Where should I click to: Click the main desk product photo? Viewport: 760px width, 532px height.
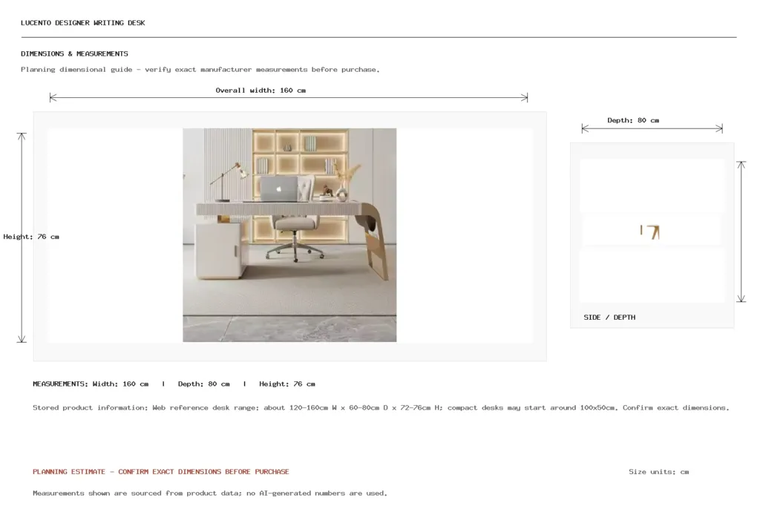(x=289, y=235)
